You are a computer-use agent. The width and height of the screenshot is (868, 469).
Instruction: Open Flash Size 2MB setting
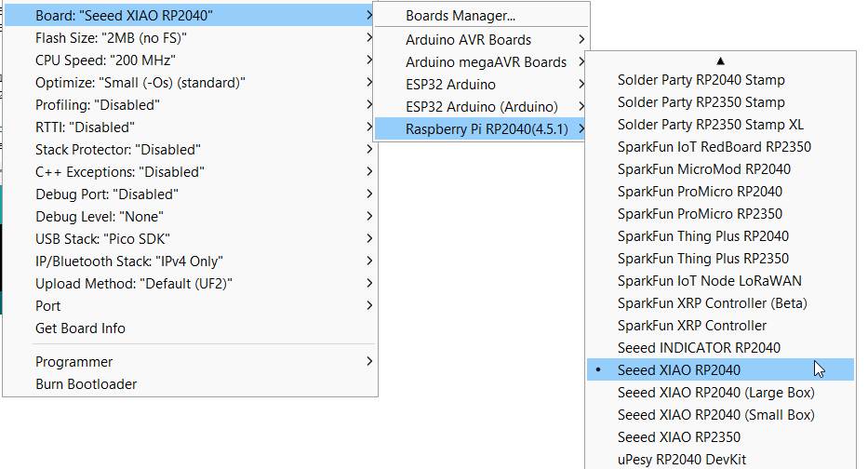pyautogui.click(x=111, y=37)
